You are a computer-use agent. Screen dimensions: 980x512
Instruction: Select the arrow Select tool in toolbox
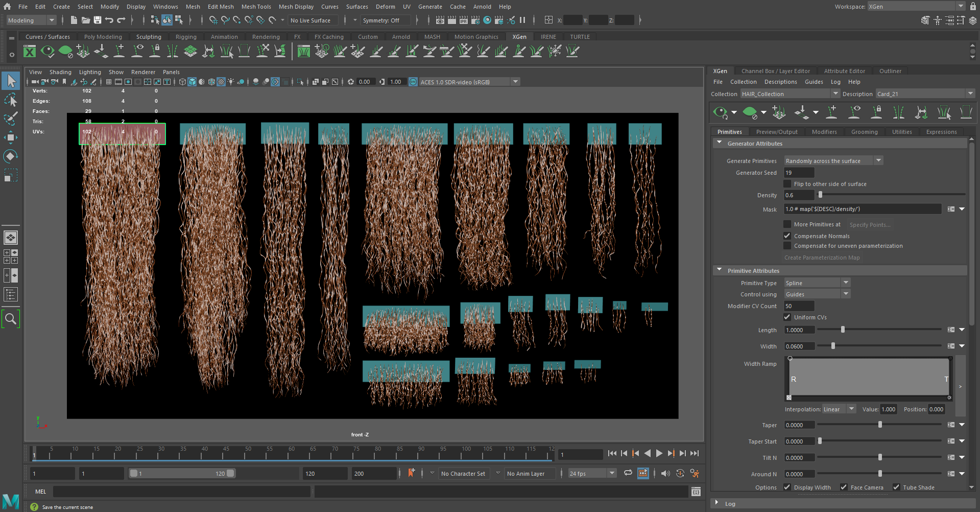[x=11, y=81]
